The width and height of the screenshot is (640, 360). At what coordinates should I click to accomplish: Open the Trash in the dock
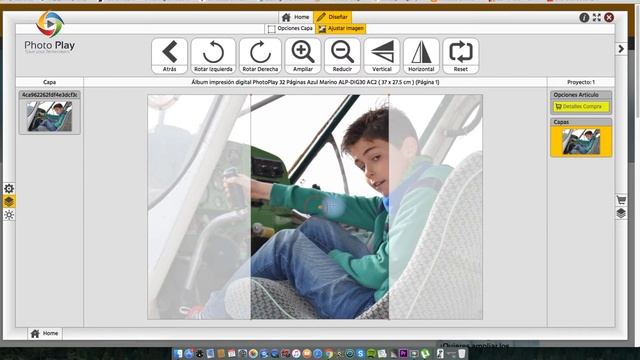coord(462,353)
